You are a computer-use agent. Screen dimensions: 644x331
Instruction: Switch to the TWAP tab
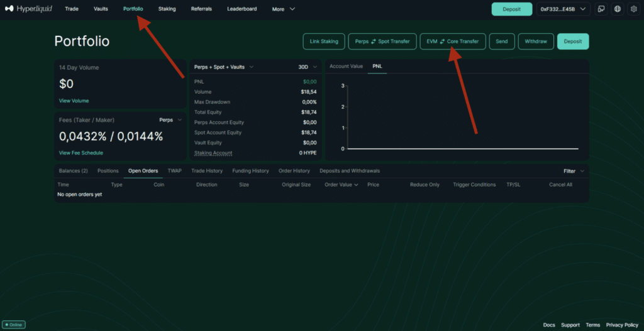[175, 171]
